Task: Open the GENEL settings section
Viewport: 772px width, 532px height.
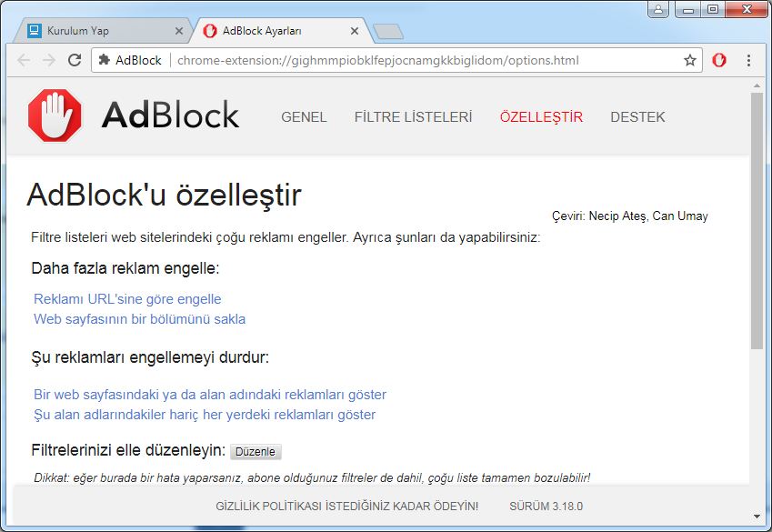Action: point(304,117)
